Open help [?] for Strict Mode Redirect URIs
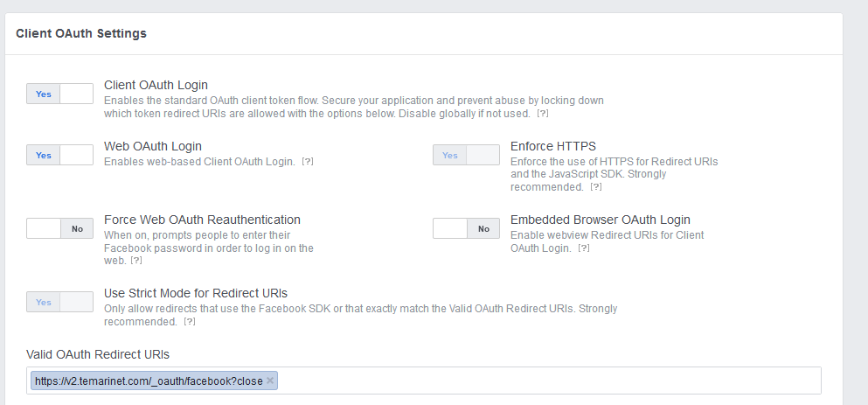 (x=189, y=322)
